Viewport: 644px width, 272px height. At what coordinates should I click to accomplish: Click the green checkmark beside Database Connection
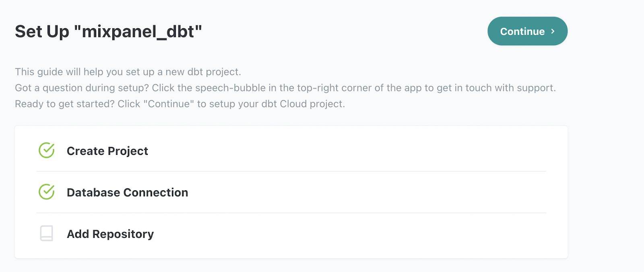(47, 192)
